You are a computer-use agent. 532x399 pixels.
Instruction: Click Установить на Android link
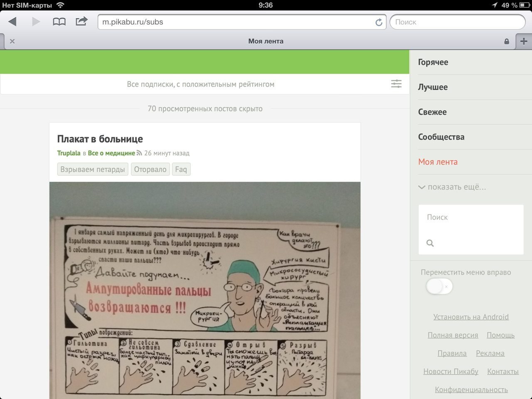pyautogui.click(x=471, y=317)
